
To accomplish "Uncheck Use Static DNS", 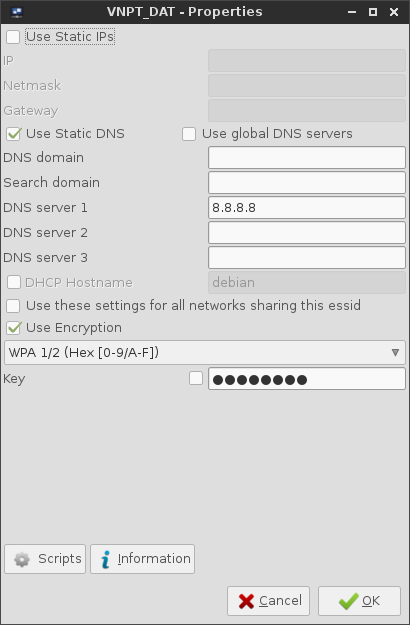I will tap(13, 134).
